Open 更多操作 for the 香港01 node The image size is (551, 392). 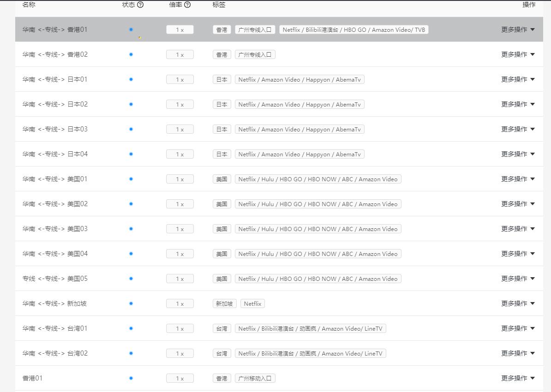point(518,378)
